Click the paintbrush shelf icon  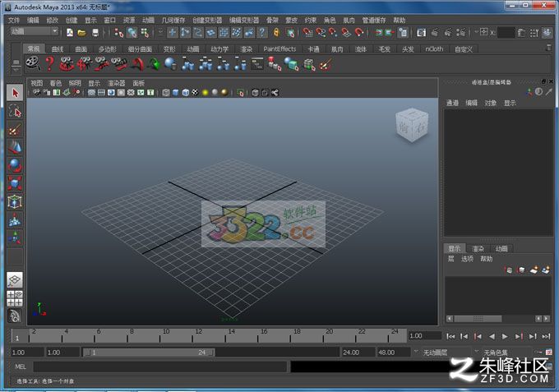click(326, 64)
